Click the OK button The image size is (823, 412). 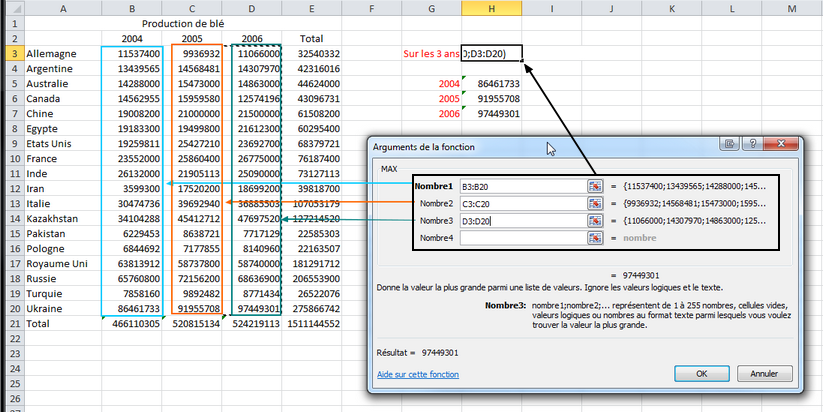[x=701, y=374]
